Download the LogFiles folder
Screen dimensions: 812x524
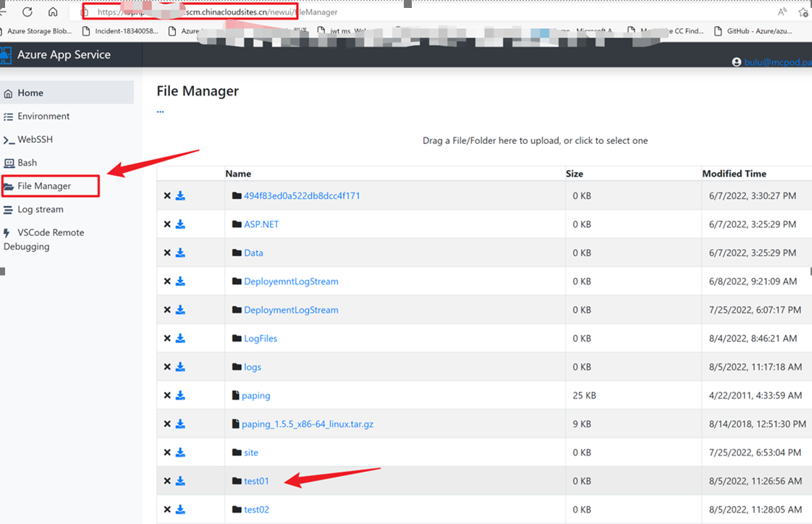coord(180,339)
